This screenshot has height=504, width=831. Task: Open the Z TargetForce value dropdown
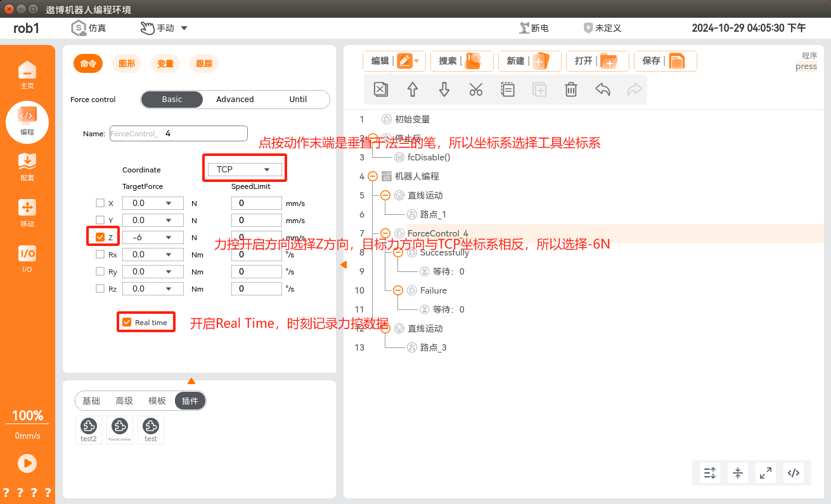point(169,238)
